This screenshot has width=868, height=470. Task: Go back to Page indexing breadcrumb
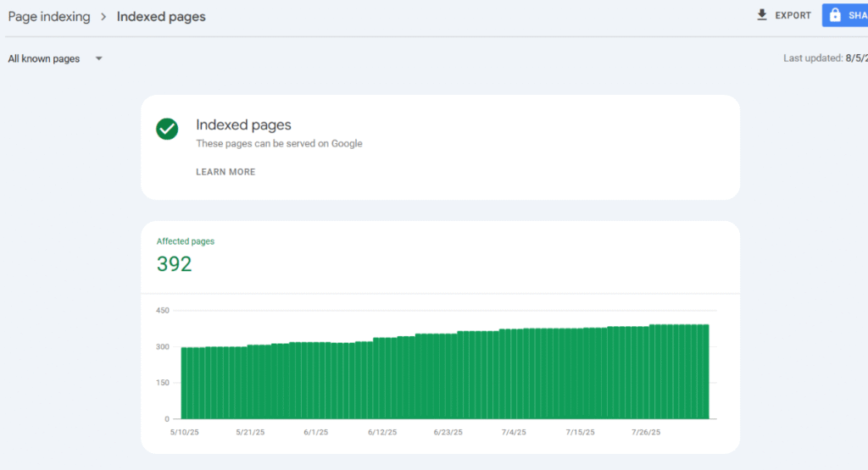click(48, 16)
